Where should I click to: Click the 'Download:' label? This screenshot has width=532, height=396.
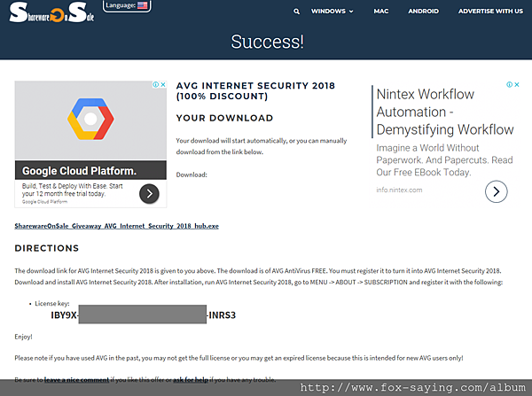tap(192, 175)
